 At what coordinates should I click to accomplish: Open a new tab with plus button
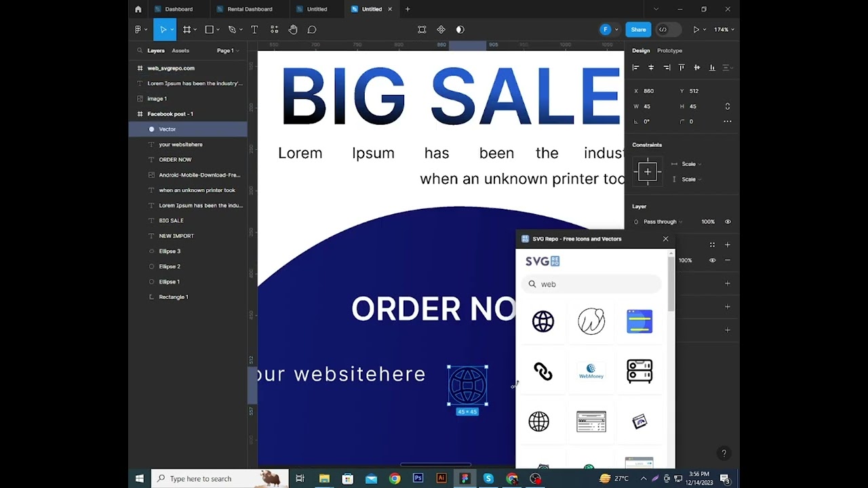pos(408,9)
